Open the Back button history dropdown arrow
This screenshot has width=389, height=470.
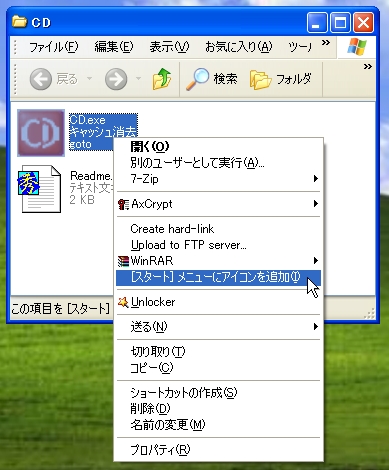pyautogui.click(x=89, y=79)
